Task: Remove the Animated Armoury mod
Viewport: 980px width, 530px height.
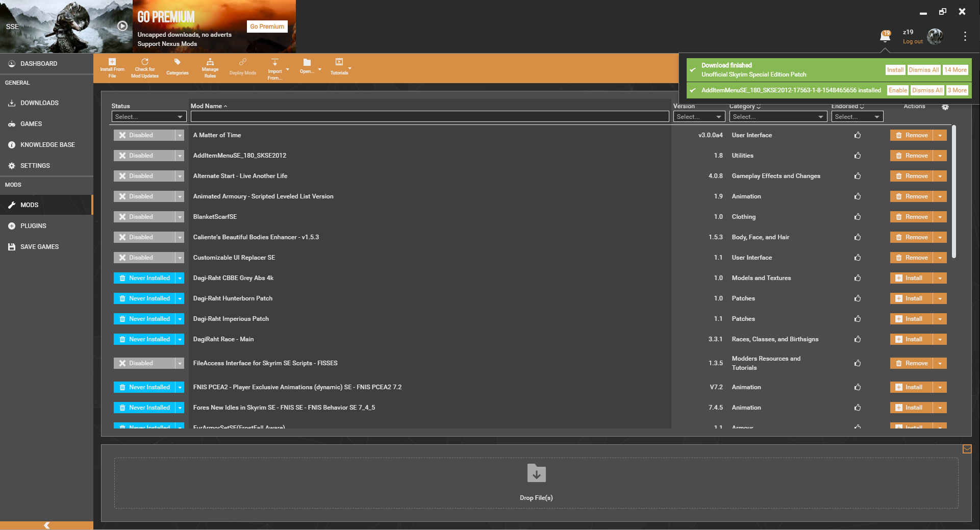Action: tap(912, 196)
